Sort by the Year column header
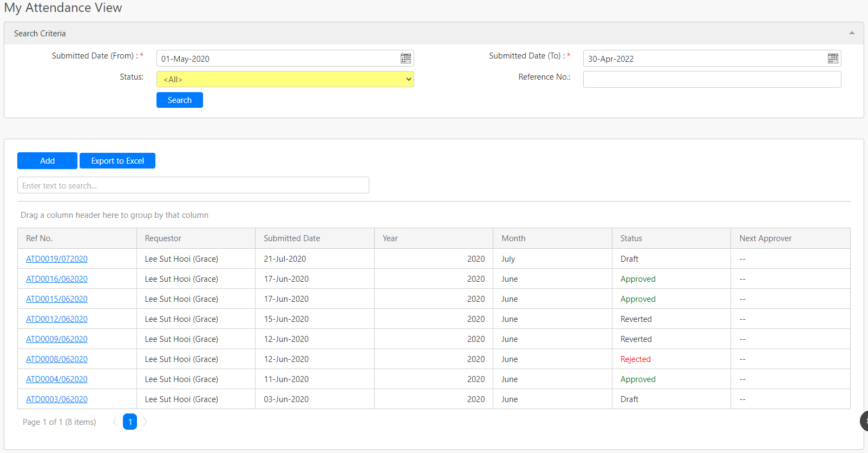The image size is (868, 453). click(x=434, y=238)
